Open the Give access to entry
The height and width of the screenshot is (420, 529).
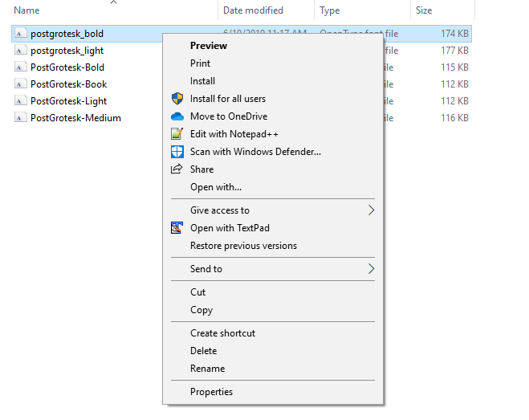(273, 210)
